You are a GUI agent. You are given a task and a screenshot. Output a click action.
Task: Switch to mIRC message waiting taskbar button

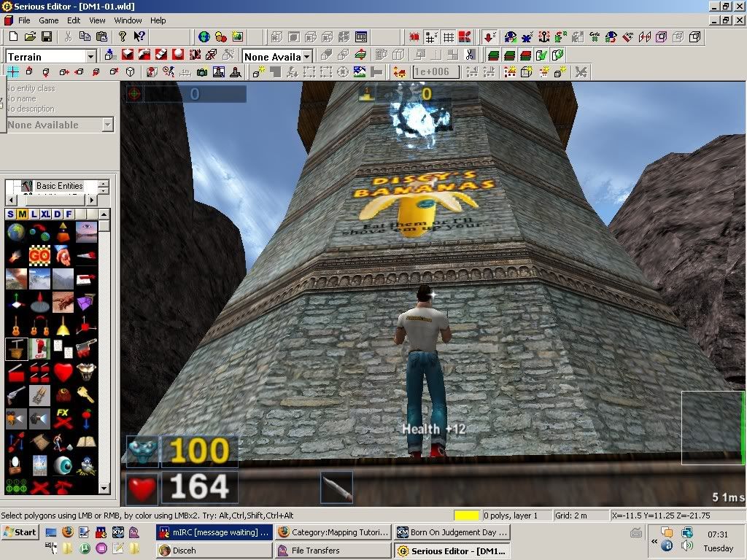pyautogui.click(x=214, y=532)
